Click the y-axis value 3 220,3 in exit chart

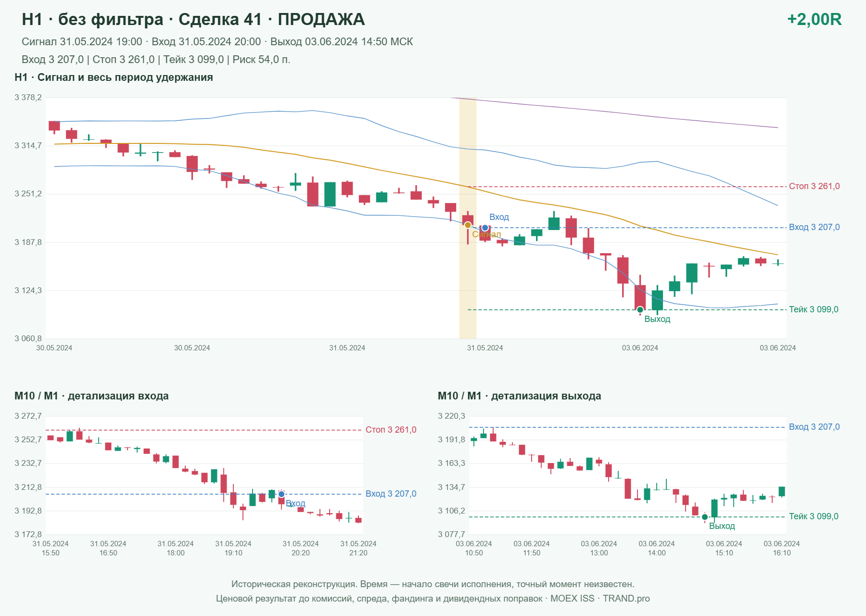coord(451,416)
